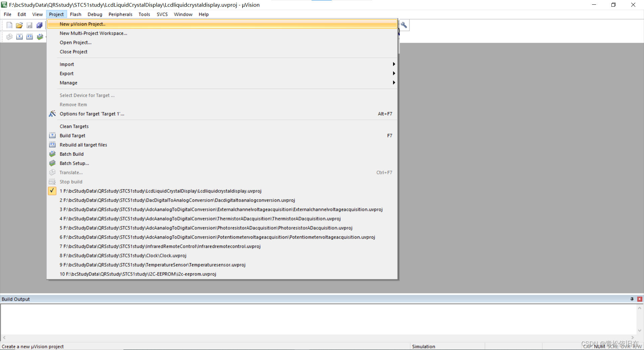Click the Build toolbar icon
The image size is (644, 350).
click(19, 37)
